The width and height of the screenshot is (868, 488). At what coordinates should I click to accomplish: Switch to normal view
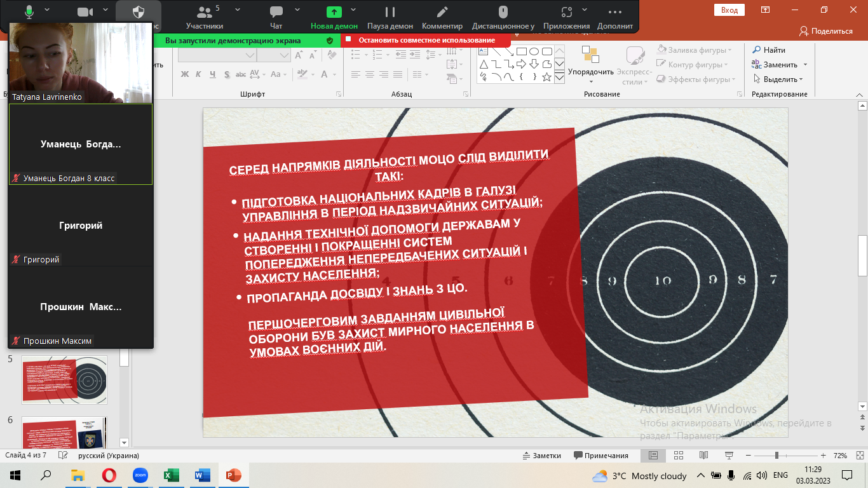[x=653, y=456]
